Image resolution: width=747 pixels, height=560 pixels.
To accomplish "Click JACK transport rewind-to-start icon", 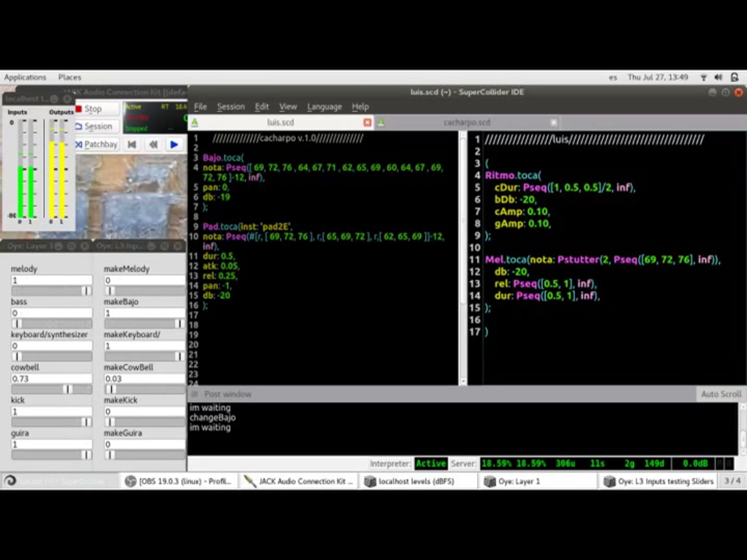I will [132, 145].
